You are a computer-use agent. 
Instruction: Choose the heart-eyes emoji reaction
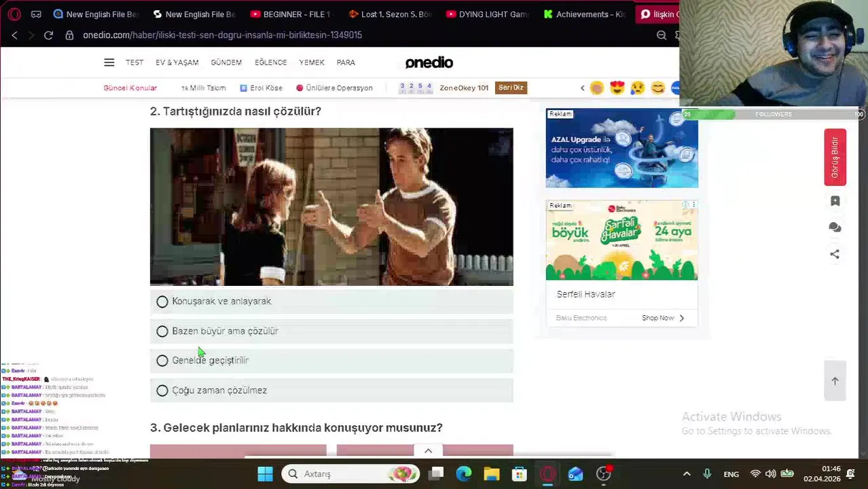pyautogui.click(x=617, y=88)
